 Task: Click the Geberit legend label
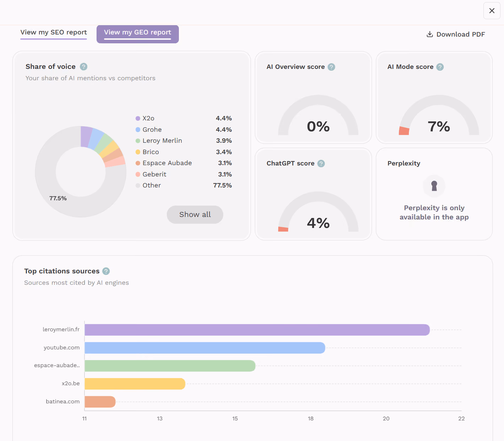pos(154,174)
